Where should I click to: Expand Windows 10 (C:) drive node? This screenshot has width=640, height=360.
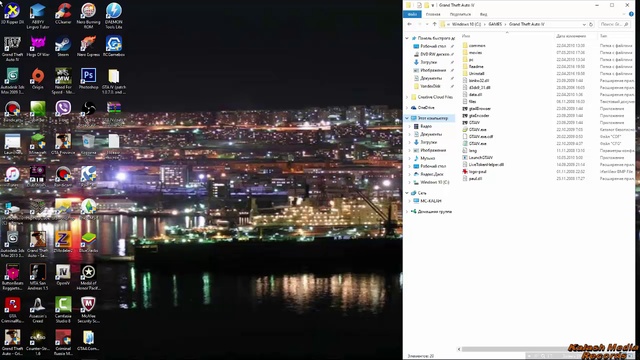(410, 182)
